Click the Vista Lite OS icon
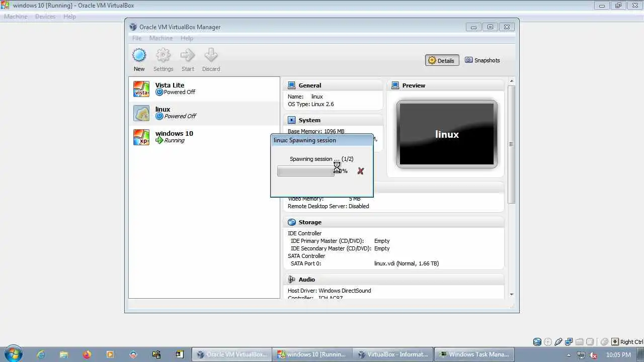Screen dimensions: 644x362 click(141, 89)
